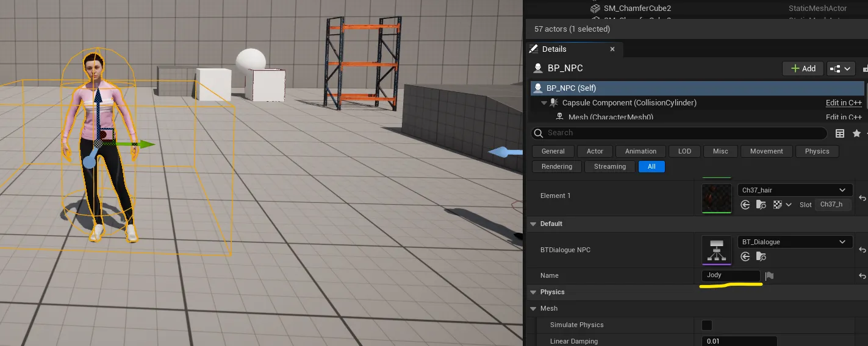Screen dimensions: 868x346
Task: Browse to BT_Dialogue asset in Content Browser
Action: click(761, 258)
